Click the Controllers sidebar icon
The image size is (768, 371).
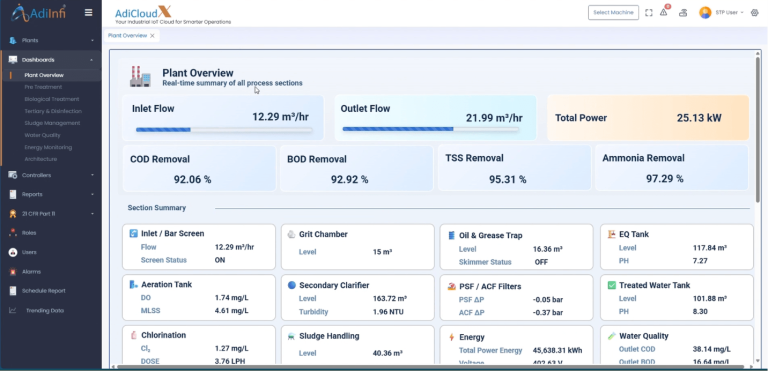(13, 175)
